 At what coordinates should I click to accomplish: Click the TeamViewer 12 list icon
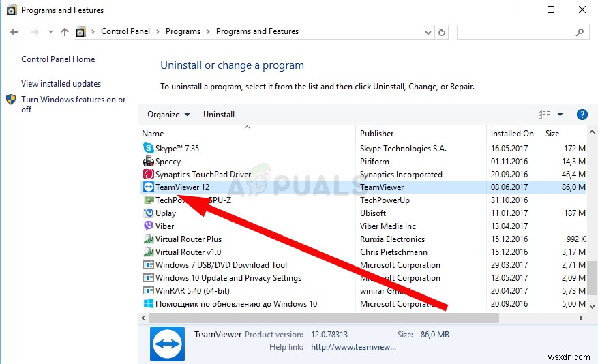point(149,187)
